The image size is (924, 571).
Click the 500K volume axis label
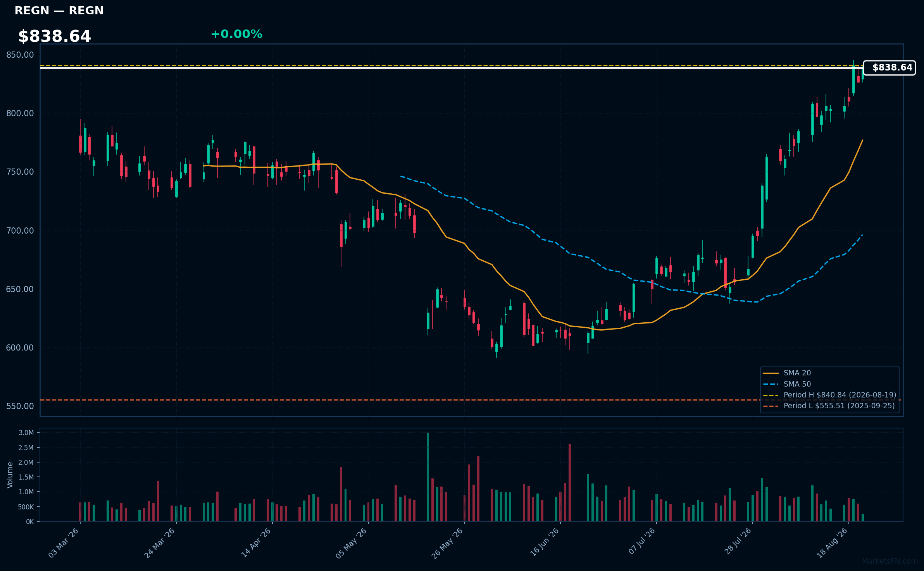[x=26, y=507]
